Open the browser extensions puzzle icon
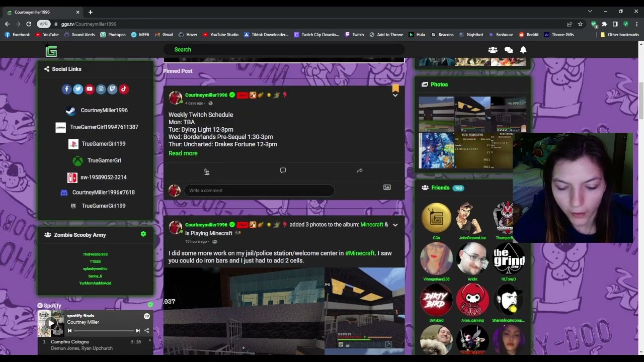This screenshot has height=362, width=644. coord(604,24)
